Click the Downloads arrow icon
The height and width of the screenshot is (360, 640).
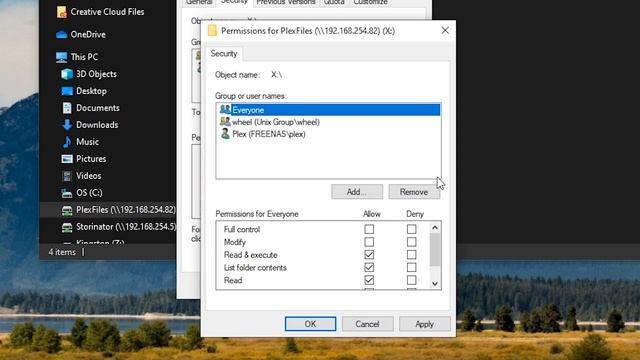pyautogui.click(x=67, y=125)
